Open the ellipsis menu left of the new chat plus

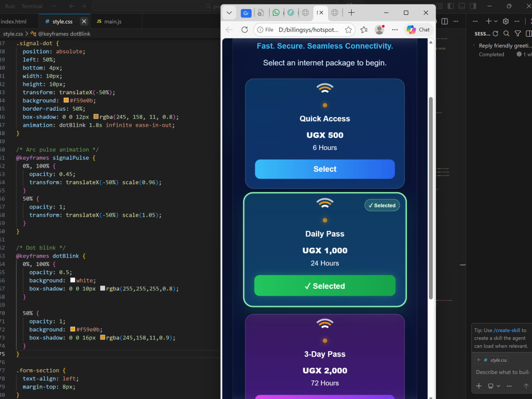[x=475, y=21]
